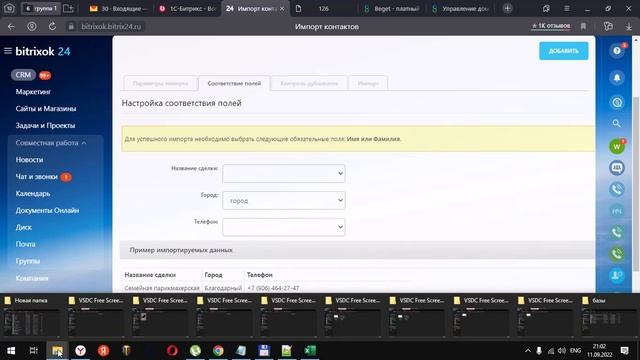
Task: Open the группа 1 tab group
Action: (x=41, y=8)
